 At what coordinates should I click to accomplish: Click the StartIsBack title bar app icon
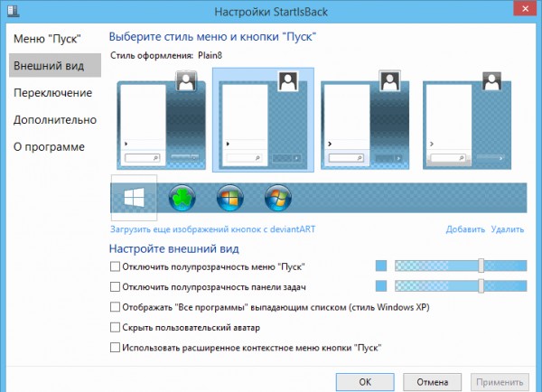click(14, 11)
